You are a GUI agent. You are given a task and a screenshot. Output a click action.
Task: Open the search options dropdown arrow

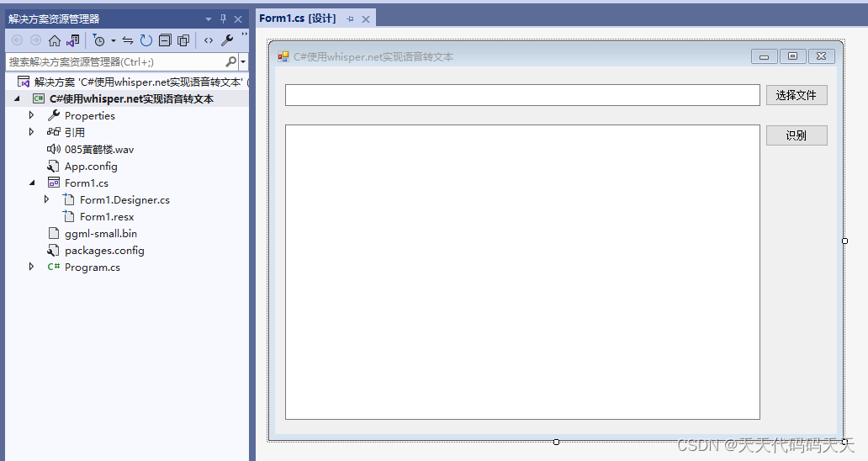point(243,62)
